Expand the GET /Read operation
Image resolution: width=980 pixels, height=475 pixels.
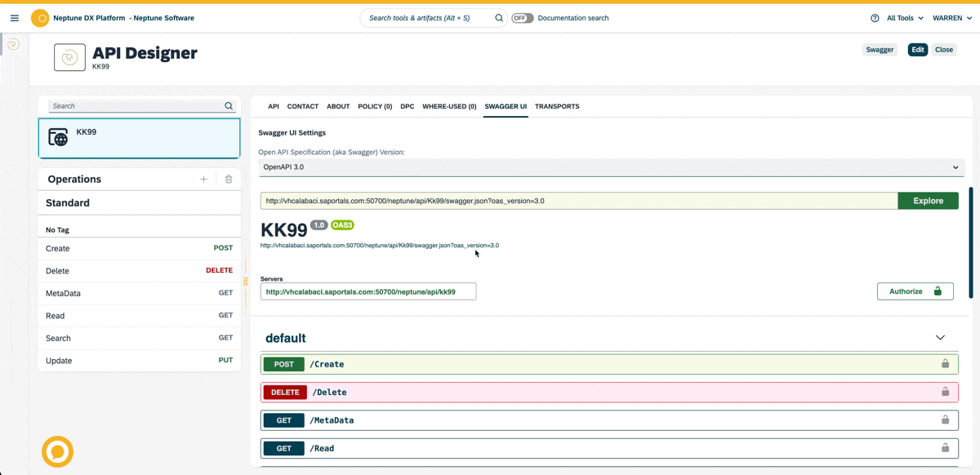pyautogui.click(x=609, y=448)
